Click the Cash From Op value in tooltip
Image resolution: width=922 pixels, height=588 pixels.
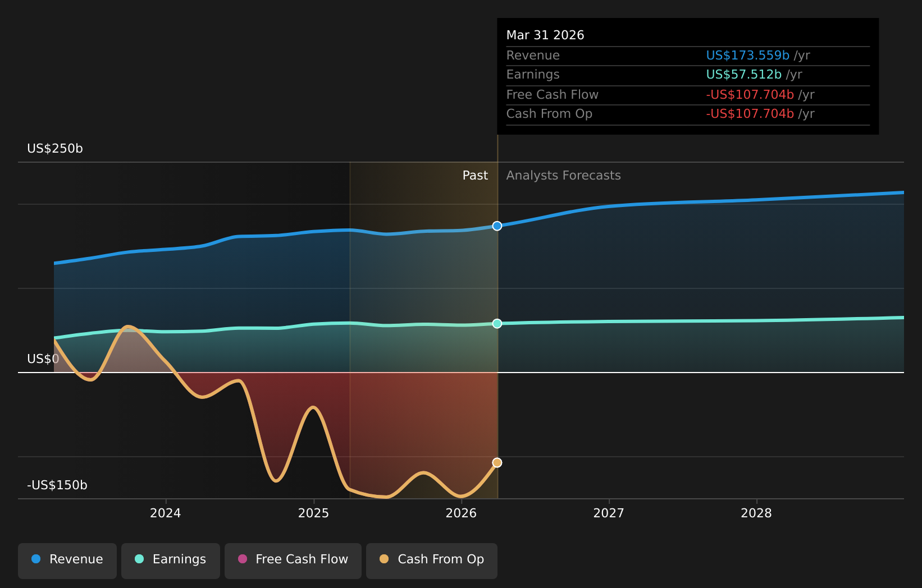750,114
